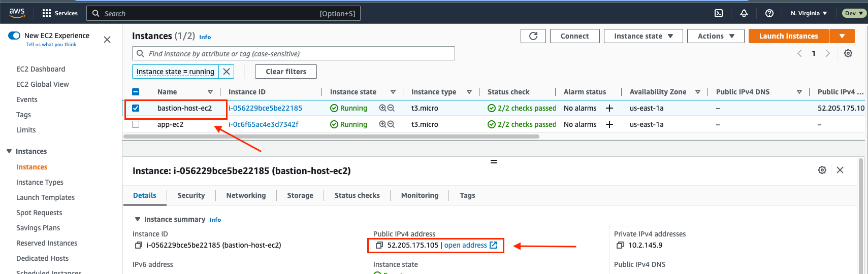Click the open address link
868x274 pixels.
[x=470, y=245]
